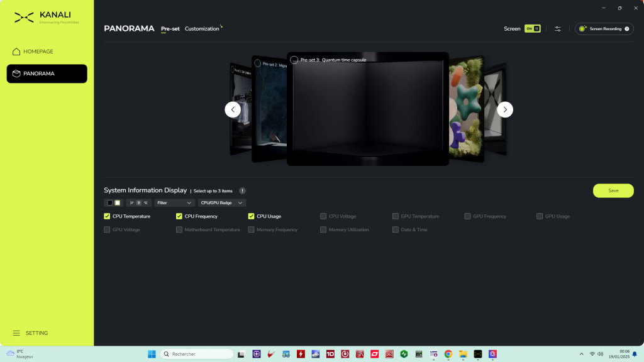This screenshot has height=362, width=644.
Task: Select right text alignment icon
Action: pos(146,203)
